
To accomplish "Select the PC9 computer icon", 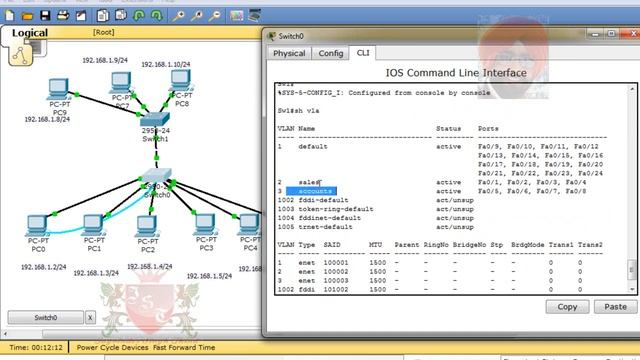I will (59, 89).
